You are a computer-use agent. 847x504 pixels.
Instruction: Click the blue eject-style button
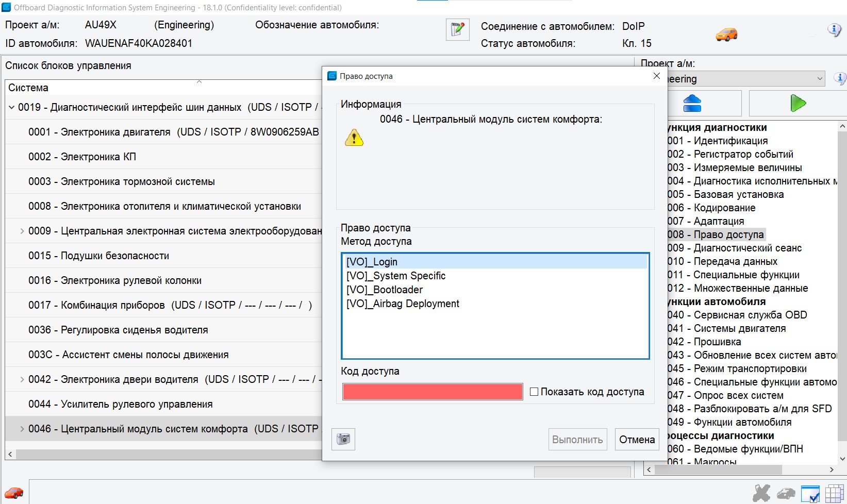tap(692, 103)
